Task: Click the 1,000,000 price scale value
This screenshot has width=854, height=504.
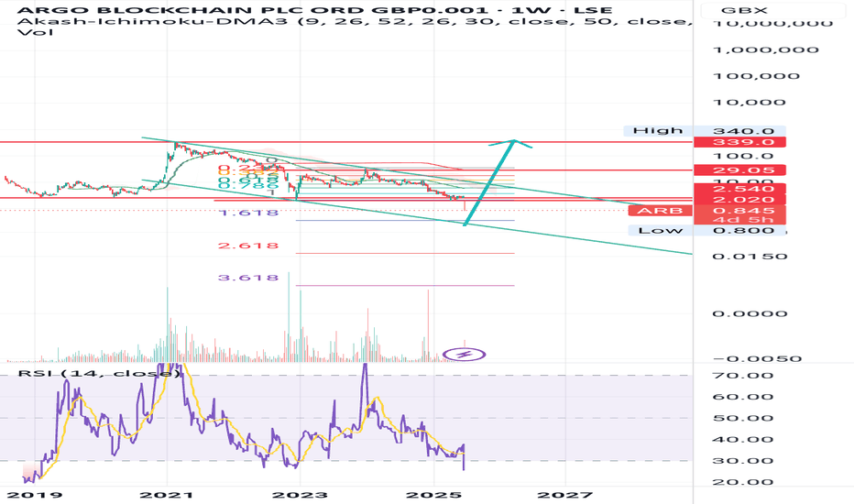Action: (x=766, y=50)
